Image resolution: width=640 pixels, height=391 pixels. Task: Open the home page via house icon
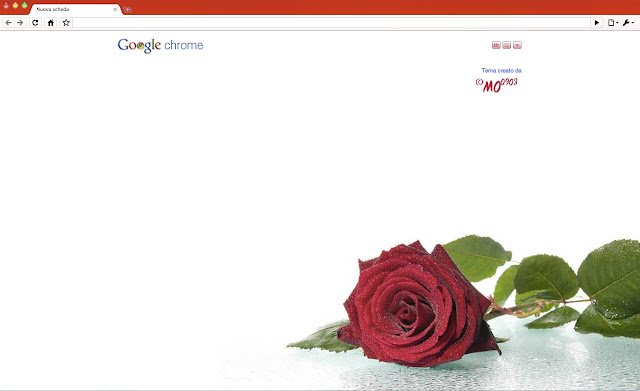51,23
